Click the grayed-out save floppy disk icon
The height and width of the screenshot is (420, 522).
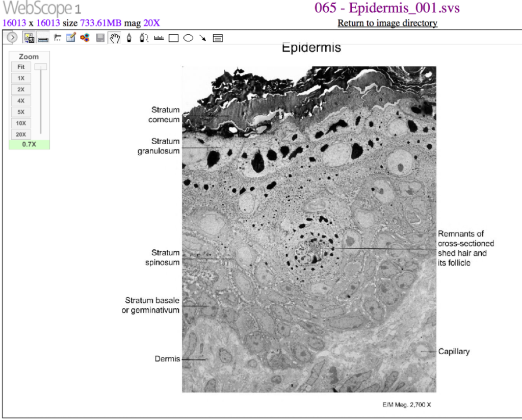point(100,38)
